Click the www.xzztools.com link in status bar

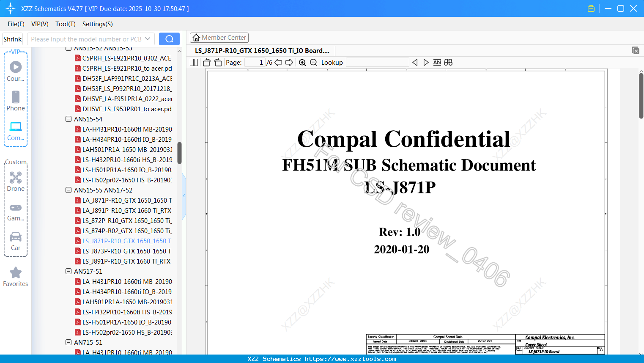click(350, 359)
